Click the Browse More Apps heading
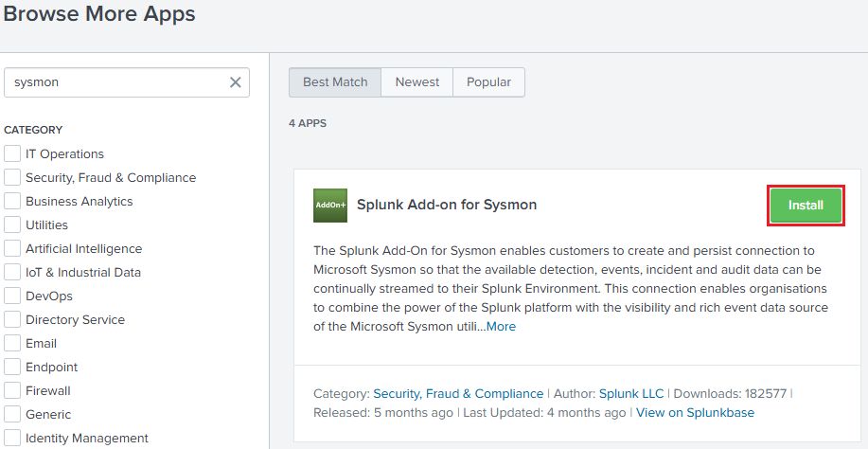Image resolution: width=868 pixels, height=449 pixels. pyautogui.click(x=99, y=13)
